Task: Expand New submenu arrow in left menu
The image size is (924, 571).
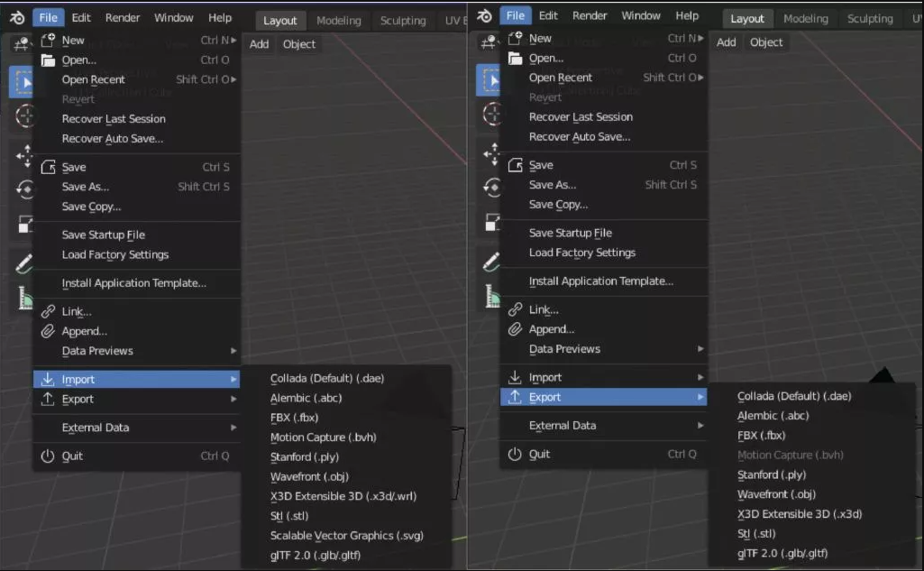Action: (234, 40)
